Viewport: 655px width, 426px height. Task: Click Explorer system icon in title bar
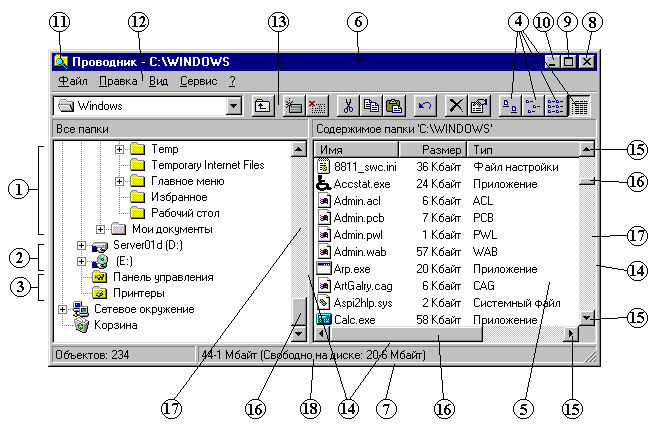tap(61, 62)
